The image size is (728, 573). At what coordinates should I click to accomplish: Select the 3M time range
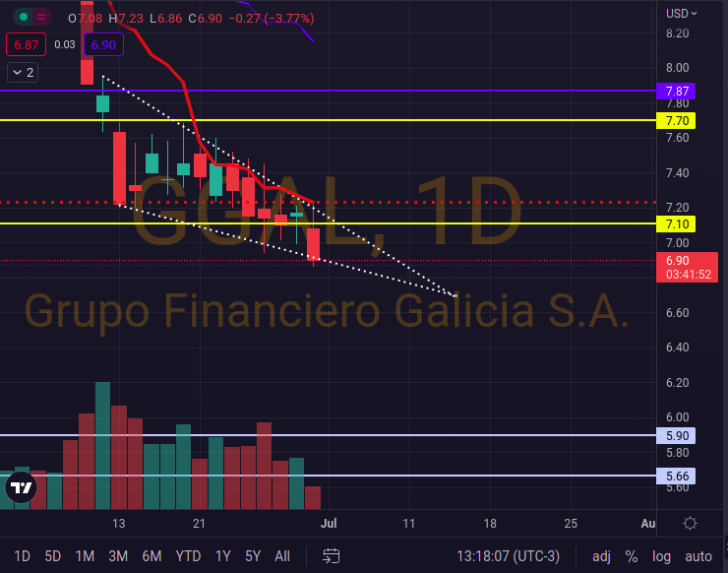[x=118, y=556]
